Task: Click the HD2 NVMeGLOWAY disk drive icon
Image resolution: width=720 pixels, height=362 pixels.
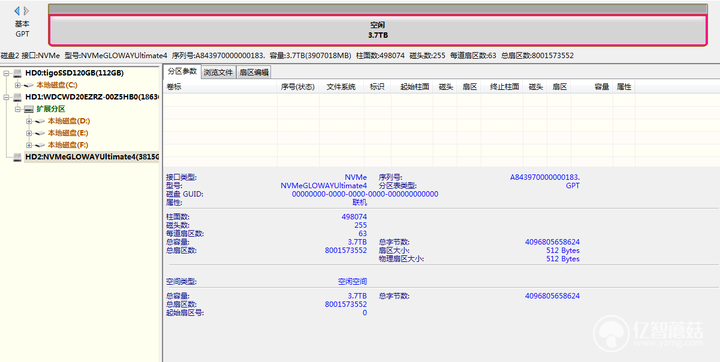Action: [17, 157]
